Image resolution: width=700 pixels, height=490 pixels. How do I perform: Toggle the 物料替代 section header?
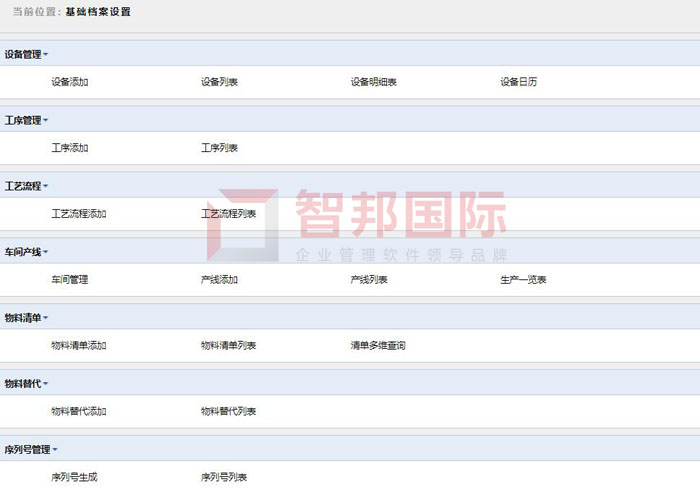pyautogui.click(x=26, y=384)
